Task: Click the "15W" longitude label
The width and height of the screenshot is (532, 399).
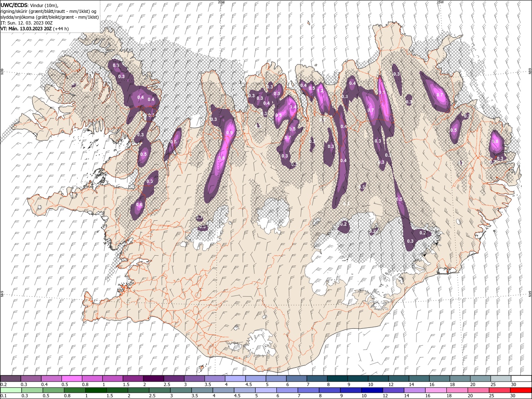Action: [x=440, y=2]
